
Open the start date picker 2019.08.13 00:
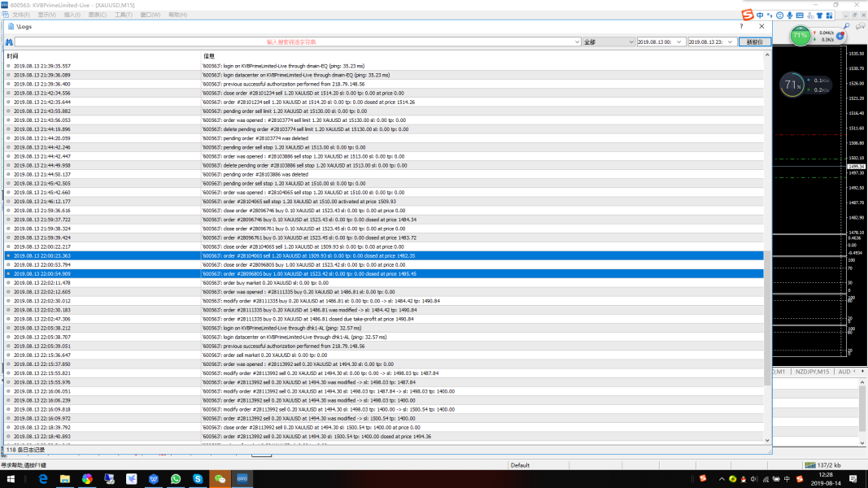coord(660,41)
